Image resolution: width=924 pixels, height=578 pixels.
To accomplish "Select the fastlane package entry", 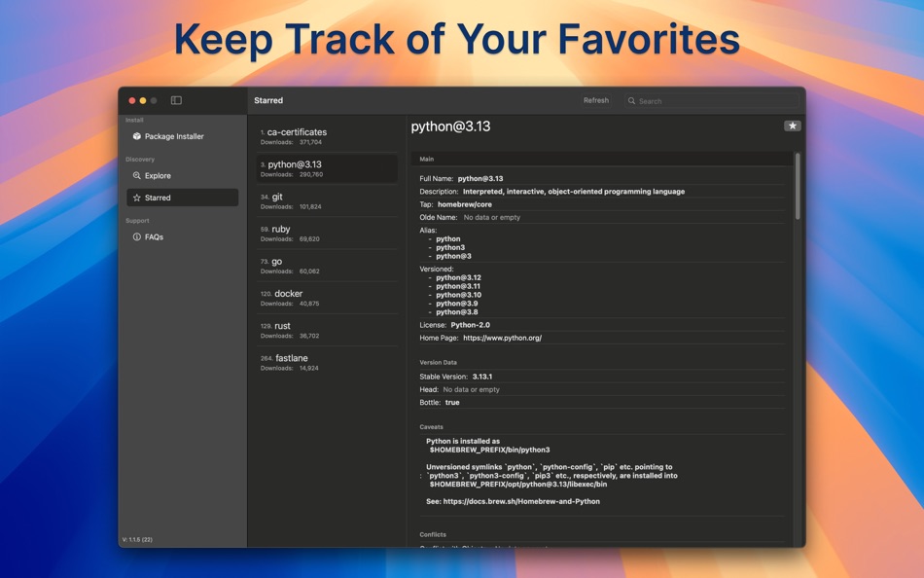I will point(327,362).
